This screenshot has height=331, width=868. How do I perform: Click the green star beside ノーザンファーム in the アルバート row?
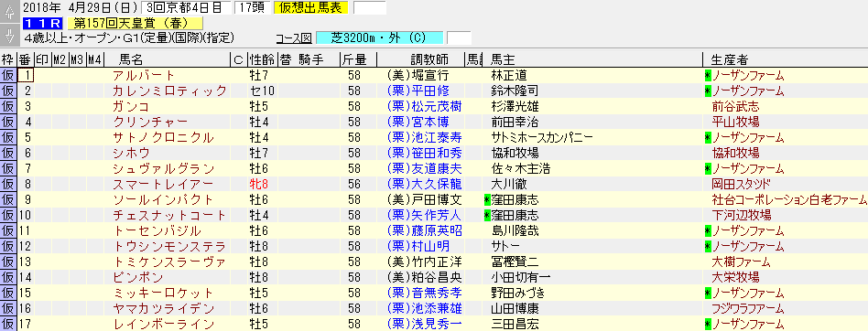[708, 76]
